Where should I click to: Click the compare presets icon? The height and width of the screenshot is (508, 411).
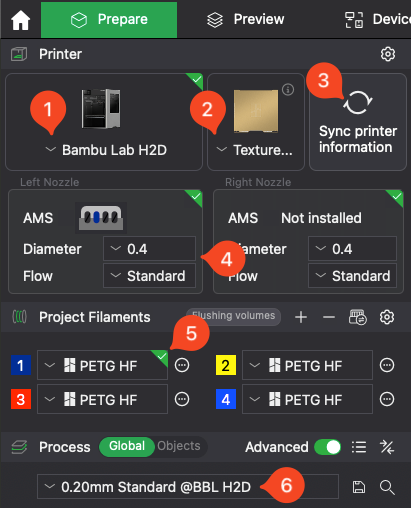[387, 447]
